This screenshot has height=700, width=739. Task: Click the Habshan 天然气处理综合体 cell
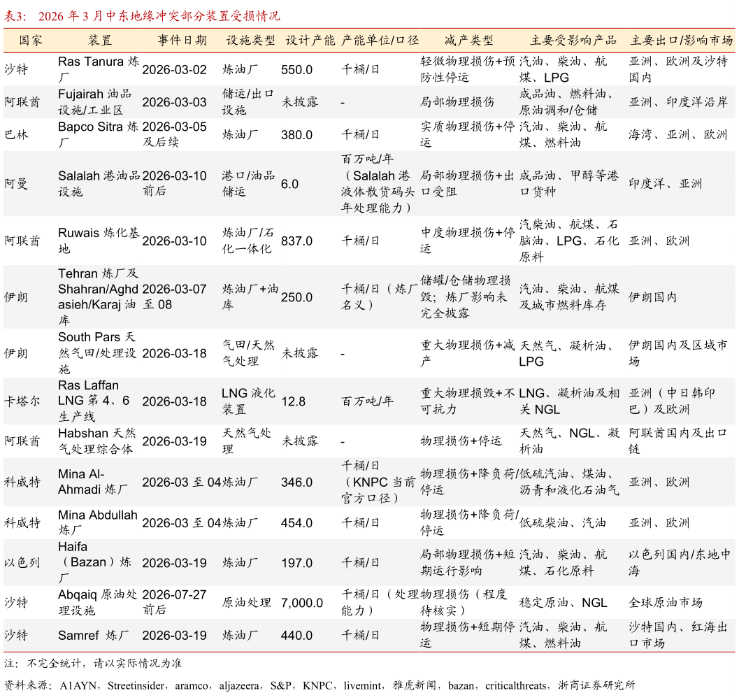(x=97, y=441)
